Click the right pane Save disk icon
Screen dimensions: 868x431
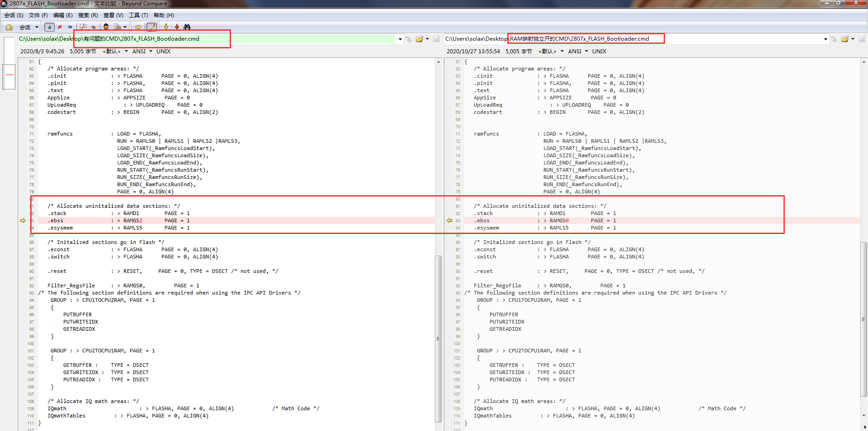(x=862, y=39)
